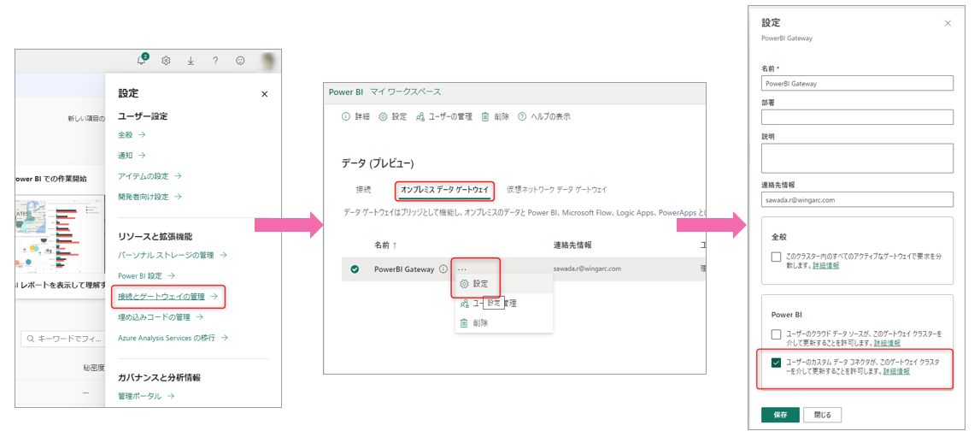Open 開発者向け設定 link
Viewport: 980px width, 443px height.
150,197
